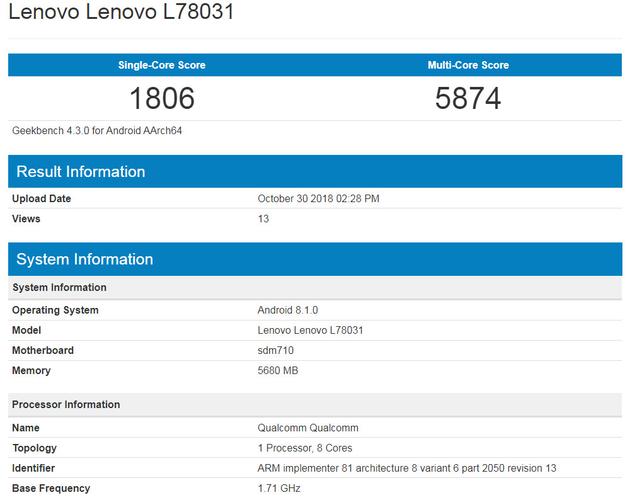Click the 'Result Information' section header

(x=315, y=172)
